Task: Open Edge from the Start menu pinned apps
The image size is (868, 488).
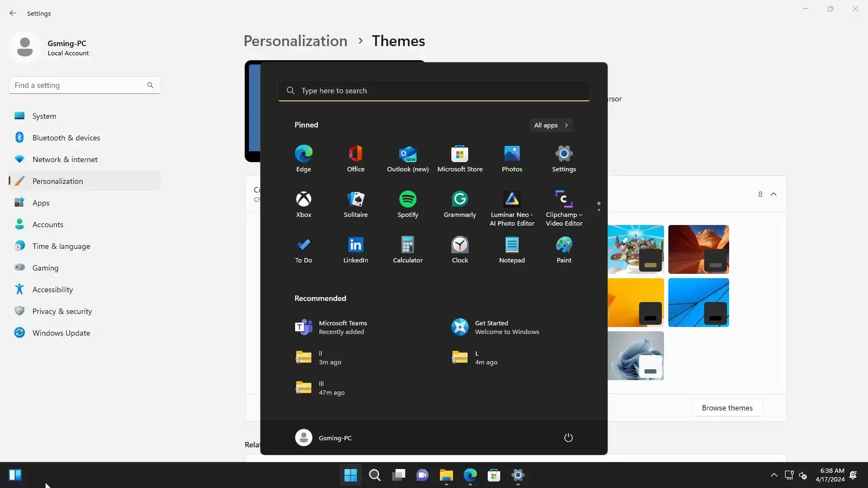Action: click(304, 158)
